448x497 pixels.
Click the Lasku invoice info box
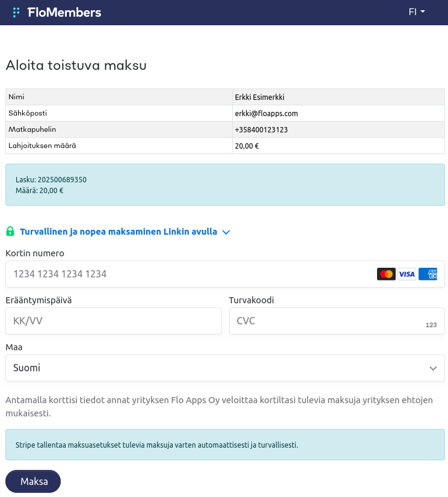coord(225,185)
